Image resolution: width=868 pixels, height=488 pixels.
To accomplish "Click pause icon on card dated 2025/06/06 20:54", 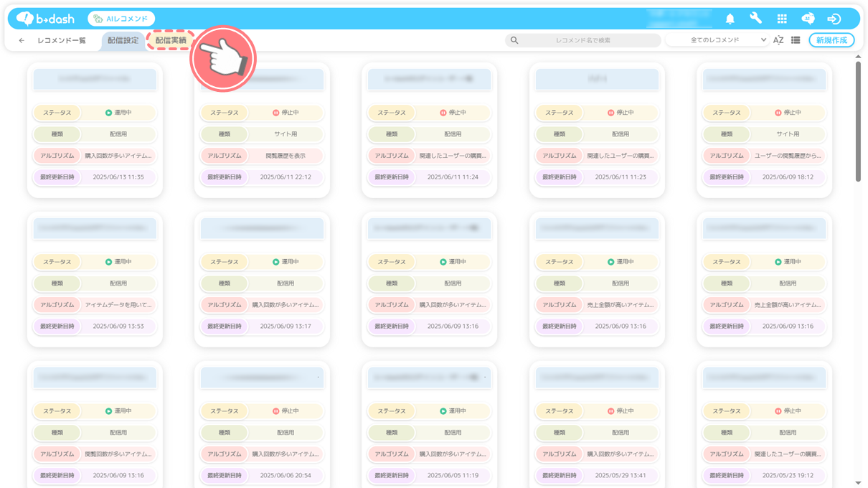I will point(275,411).
